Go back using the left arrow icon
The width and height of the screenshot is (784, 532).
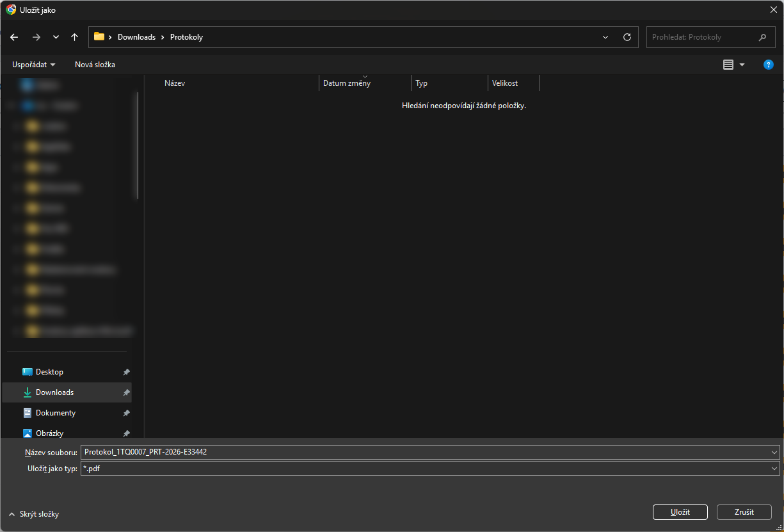14,37
